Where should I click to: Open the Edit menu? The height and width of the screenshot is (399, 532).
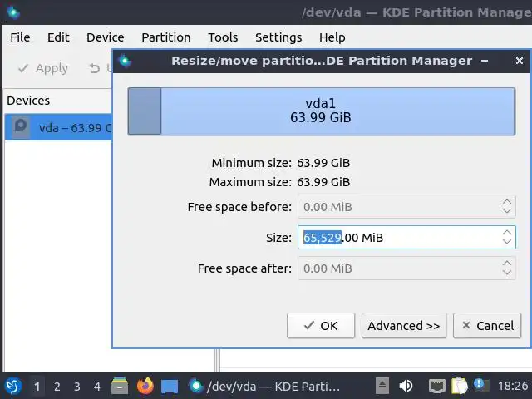pos(58,37)
